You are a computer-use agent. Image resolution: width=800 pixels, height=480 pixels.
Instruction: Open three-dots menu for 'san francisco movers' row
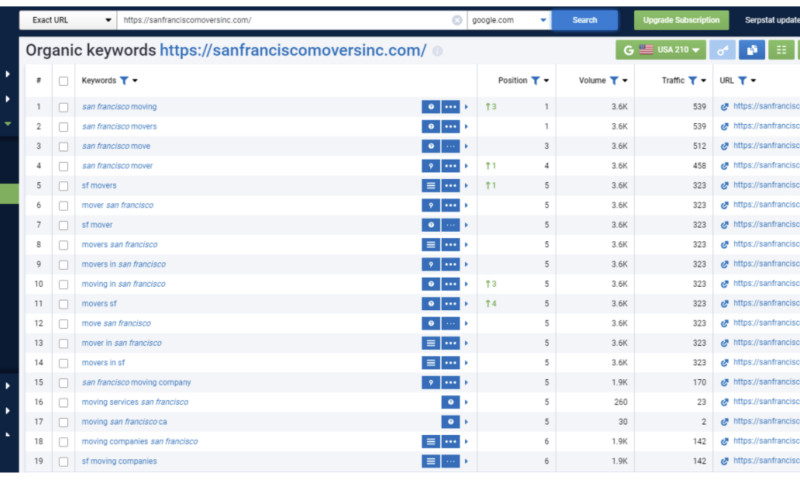(451, 127)
